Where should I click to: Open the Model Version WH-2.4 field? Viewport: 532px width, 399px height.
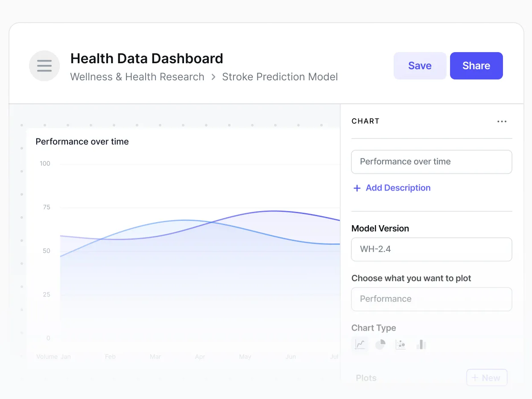pos(431,249)
